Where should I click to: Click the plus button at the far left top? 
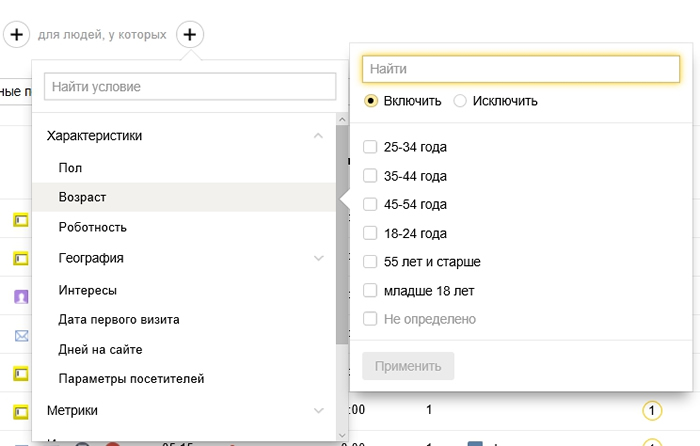[x=16, y=35]
